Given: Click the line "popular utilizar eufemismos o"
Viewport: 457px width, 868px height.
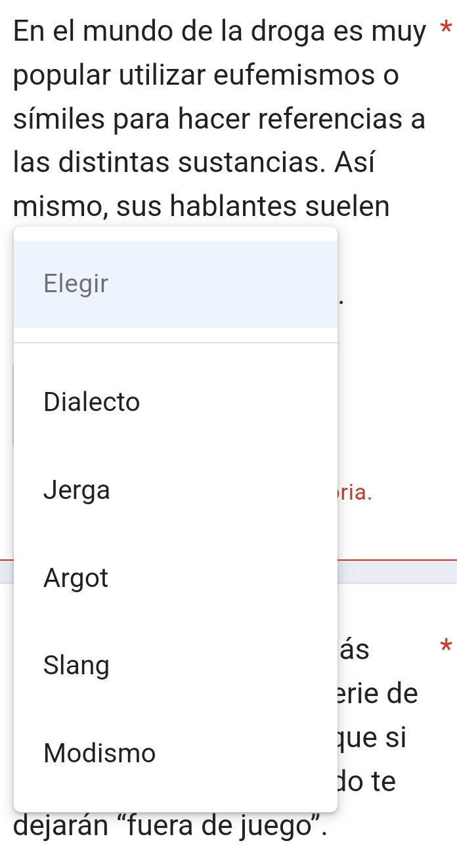Looking at the screenshot, I should click(205, 76).
